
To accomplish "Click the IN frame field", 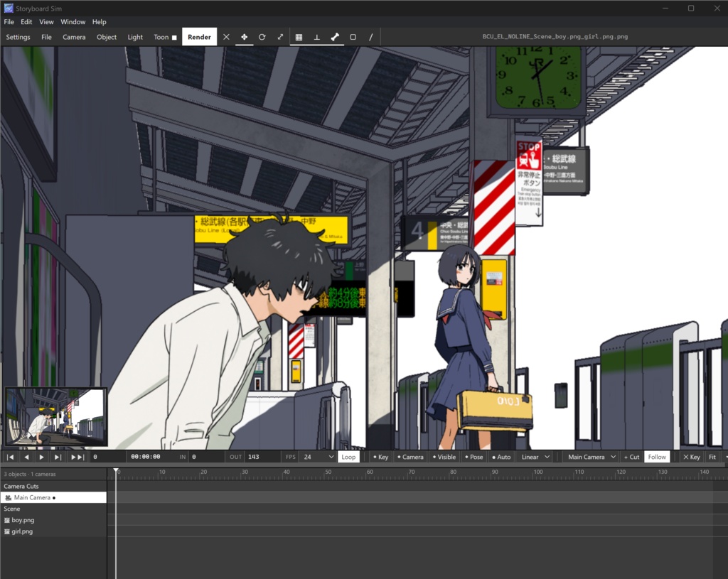I will click(207, 457).
